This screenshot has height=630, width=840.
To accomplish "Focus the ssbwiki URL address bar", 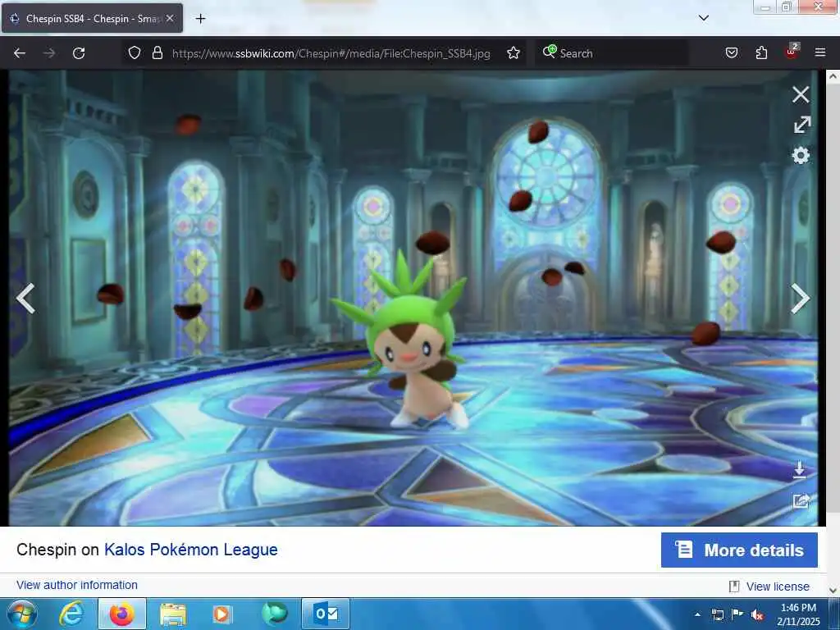I will pos(331,53).
